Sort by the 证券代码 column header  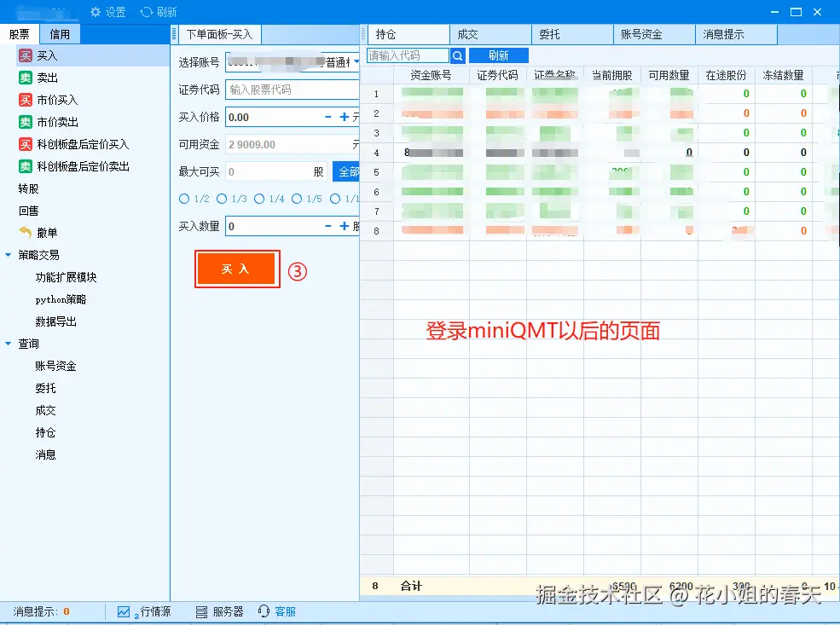click(498, 76)
